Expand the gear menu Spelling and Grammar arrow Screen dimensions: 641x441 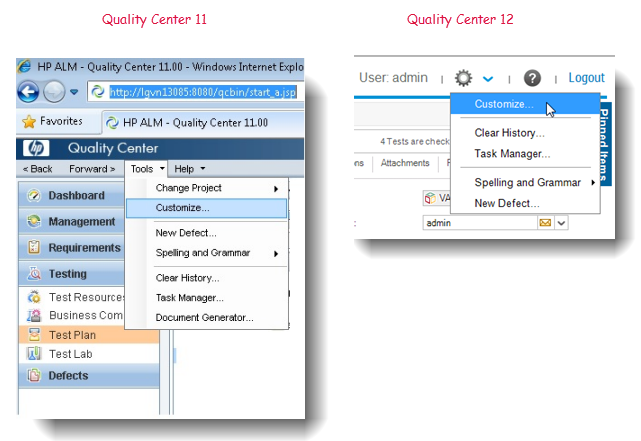[x=593, y=183]
